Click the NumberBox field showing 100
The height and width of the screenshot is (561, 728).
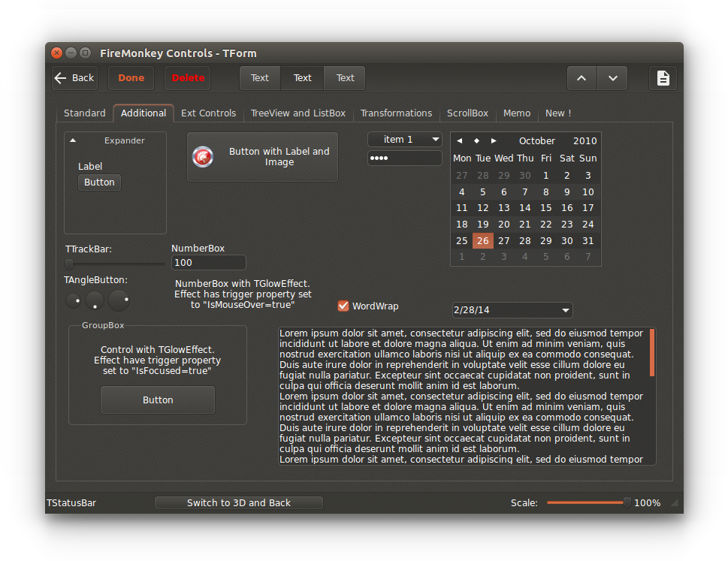208,263
